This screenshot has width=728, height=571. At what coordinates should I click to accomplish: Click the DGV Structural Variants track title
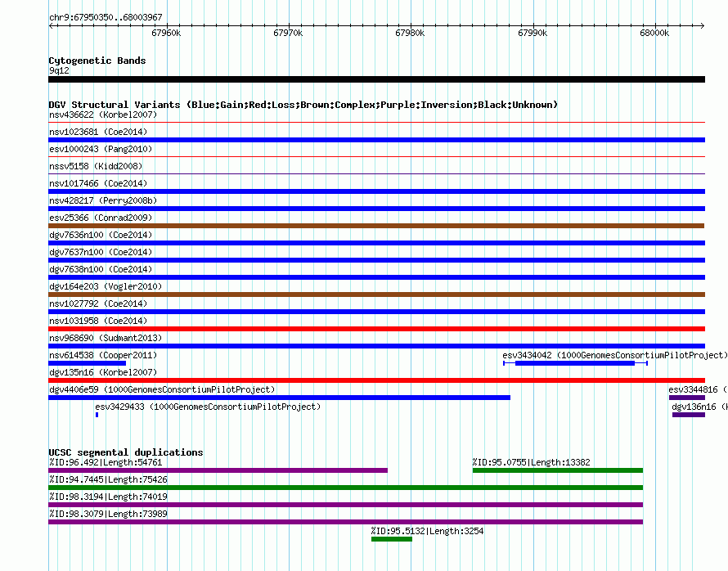(303, 105)
